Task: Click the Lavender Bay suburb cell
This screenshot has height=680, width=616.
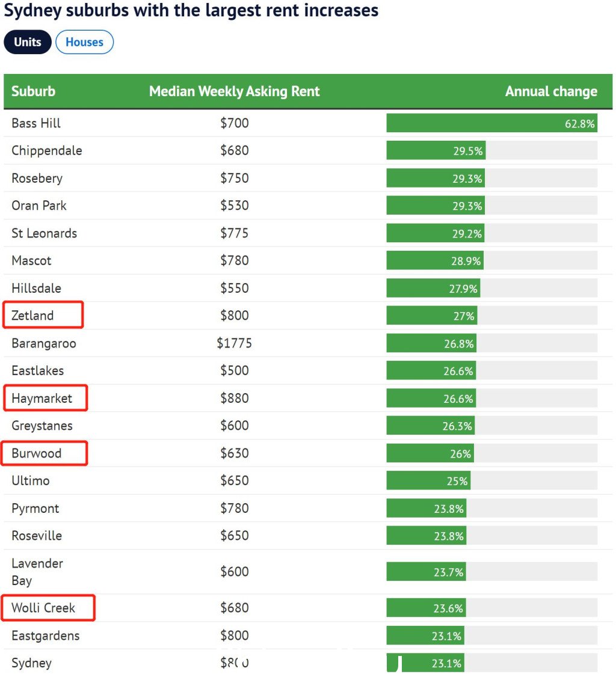Action: point(37,572)
